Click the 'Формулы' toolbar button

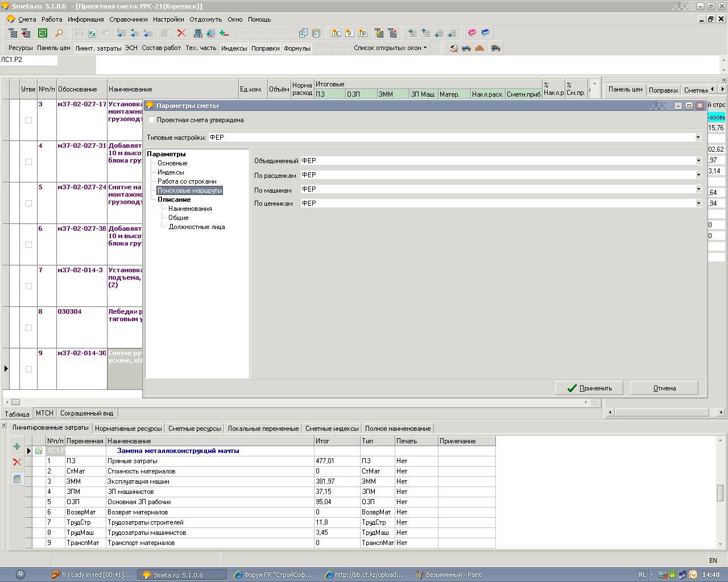coord(297,48)
